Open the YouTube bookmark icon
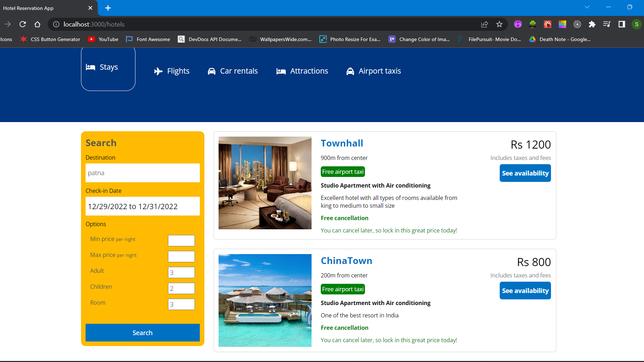644x362 pixels. click(x=91, y=39)
